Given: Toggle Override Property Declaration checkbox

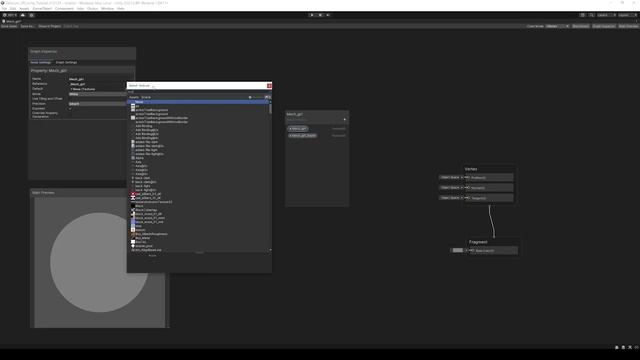Looking at the screenshot, I should [x=70, y=113].
